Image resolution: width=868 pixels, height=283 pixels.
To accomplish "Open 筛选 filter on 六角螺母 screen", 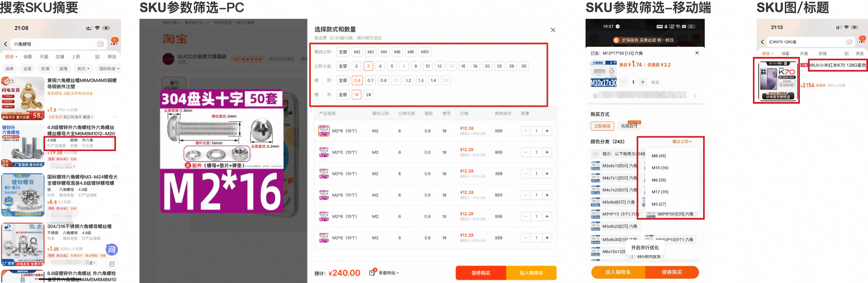I will pyautogui.click(x=112, y=57).
